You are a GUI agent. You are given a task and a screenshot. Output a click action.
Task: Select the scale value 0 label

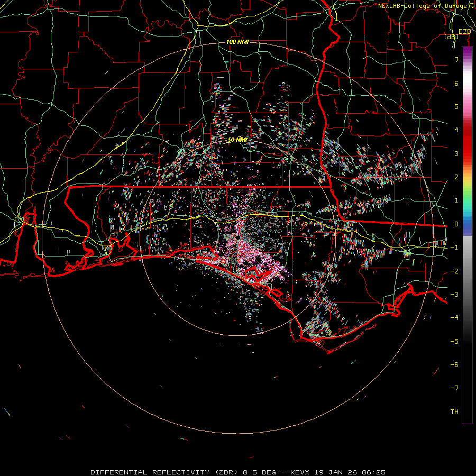456,224
